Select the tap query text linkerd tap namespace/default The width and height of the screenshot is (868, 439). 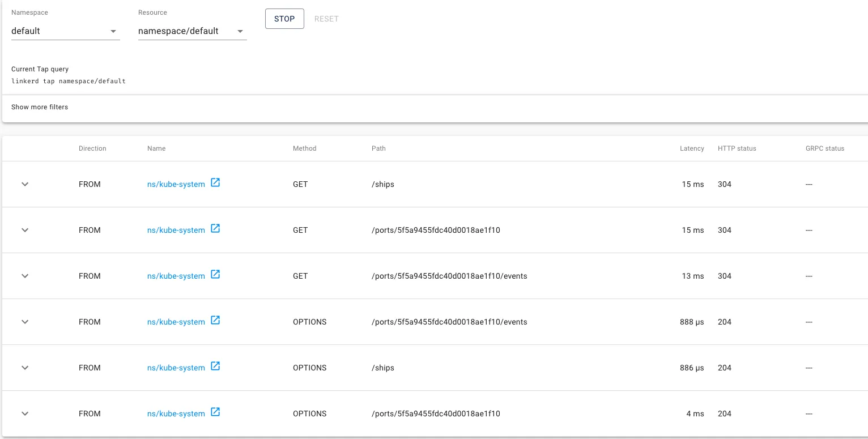69,81
